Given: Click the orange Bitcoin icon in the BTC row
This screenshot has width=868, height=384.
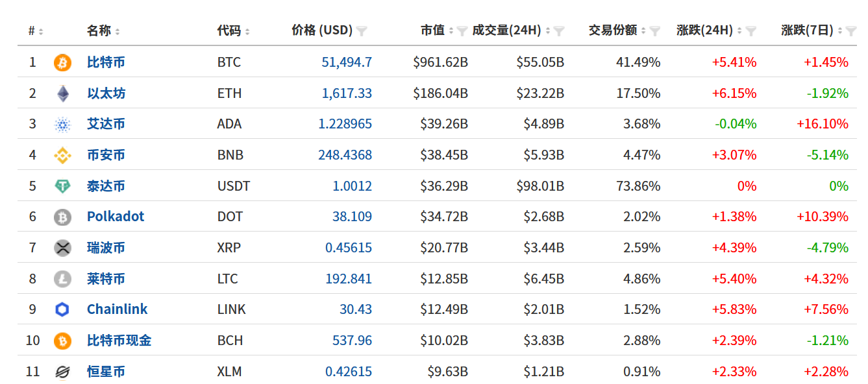Looking at the screenshot, I should 62,62.
